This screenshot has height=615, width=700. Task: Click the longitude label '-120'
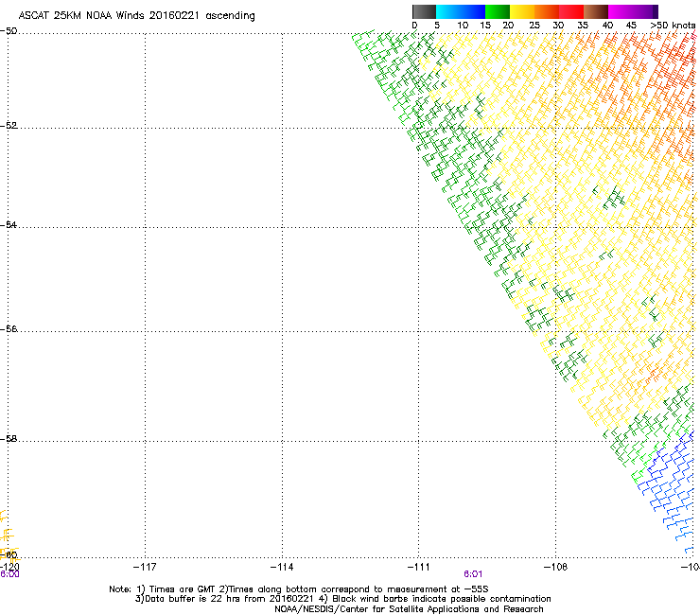(9, 567)
